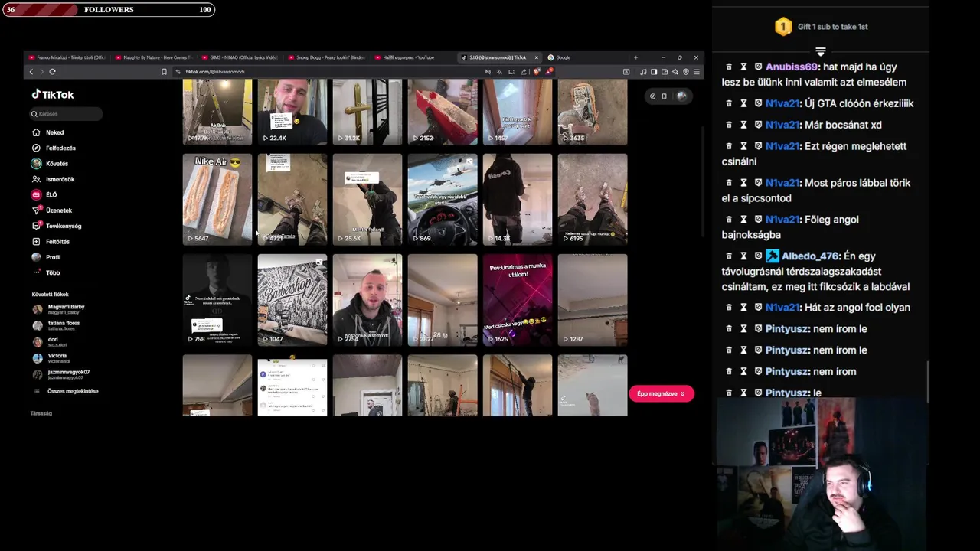This screenshot has width=980, height=551.
Task: Click the TikTok search field
Action: click(66, 114)
